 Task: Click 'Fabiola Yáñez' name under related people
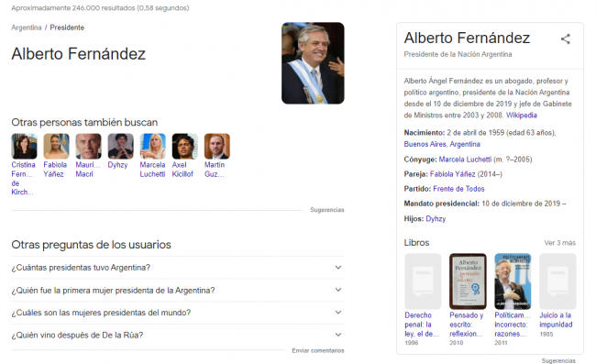(55, 170)
